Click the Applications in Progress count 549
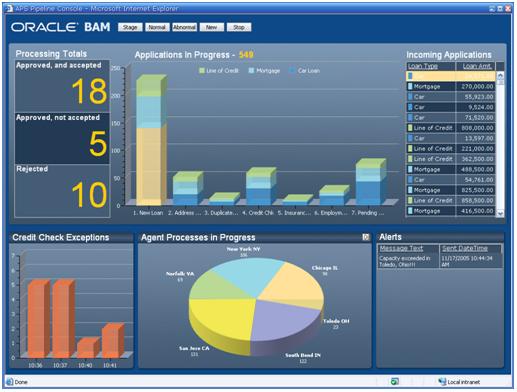 246,55
